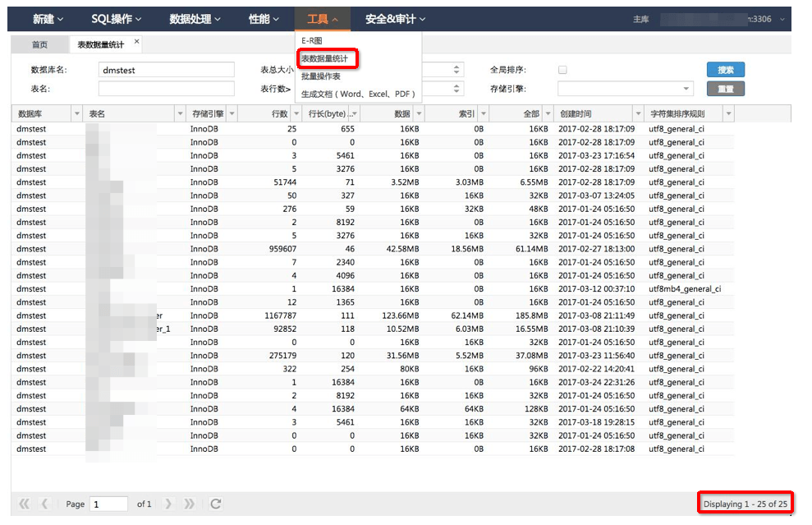The width and height of the screenshot is (812, 525).
Task: Switch to the 首页 tab
Action: click(40, 44)
